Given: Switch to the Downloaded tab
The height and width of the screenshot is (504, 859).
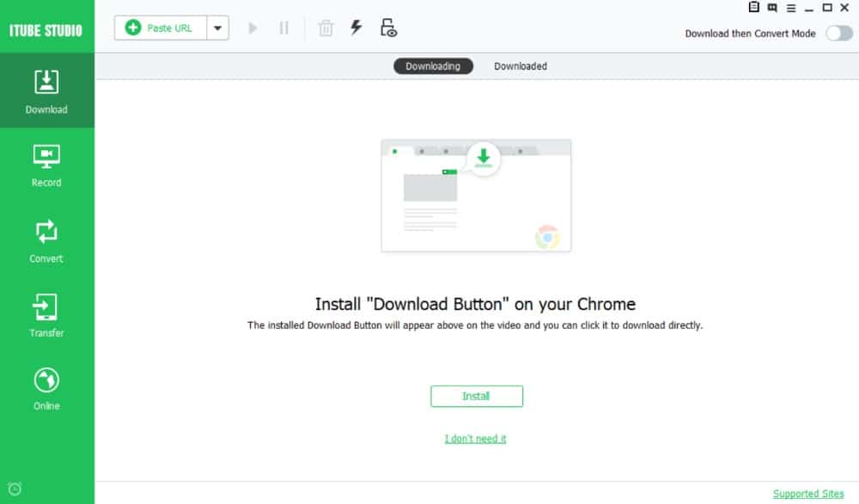Looking at the screenshot, I should (x=520, y=66).
